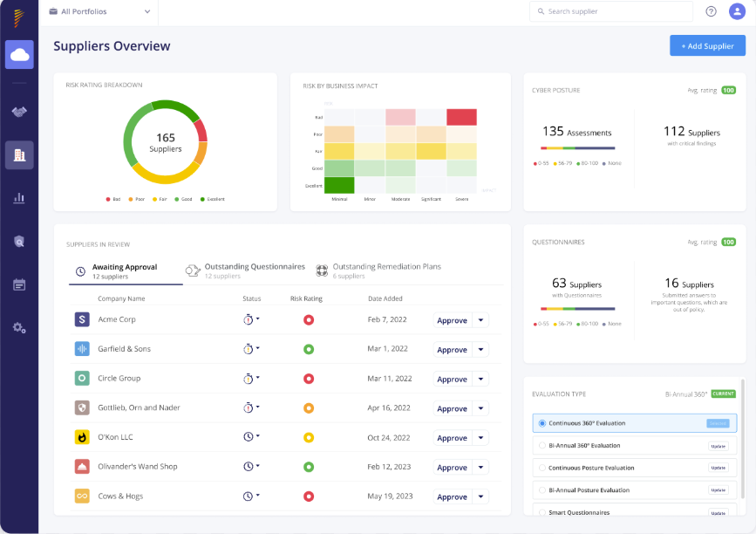Select Continuous Posture Evaluation radio button
Screen dimensions: 756x534
[x=541, y=468]
